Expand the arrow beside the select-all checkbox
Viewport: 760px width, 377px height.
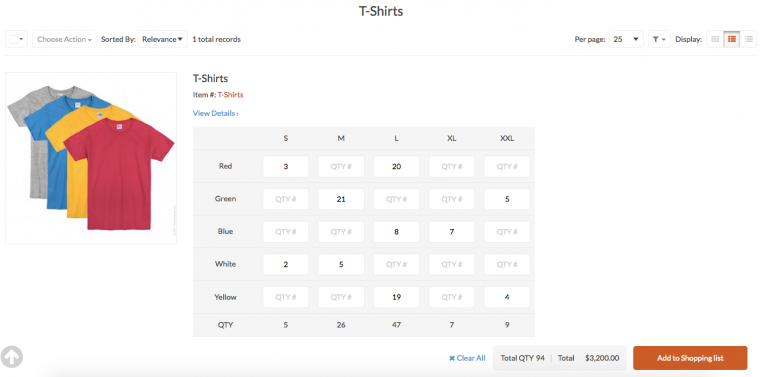coord(21,40)
